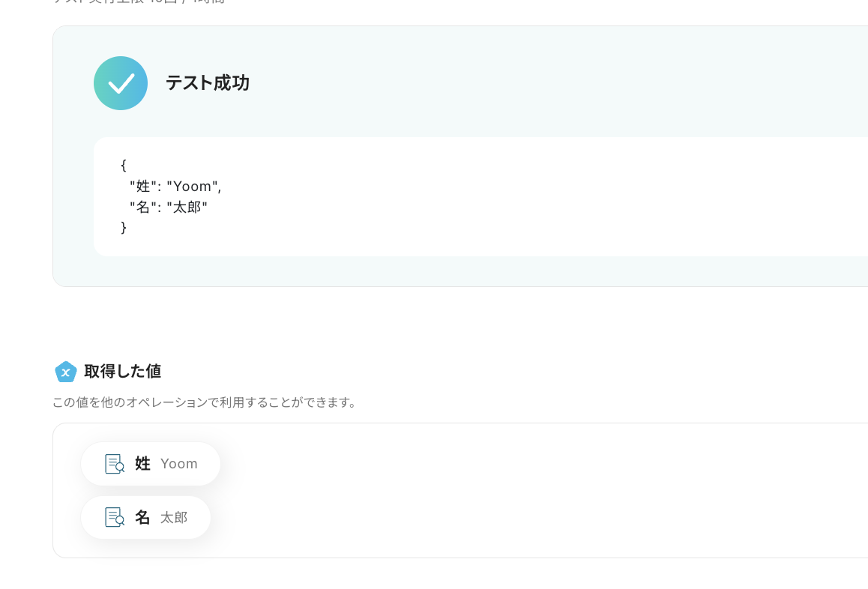Viewport: 868px width, 589px height.
Task: Click the テスト成功 heading text
Action: point(208,83)
